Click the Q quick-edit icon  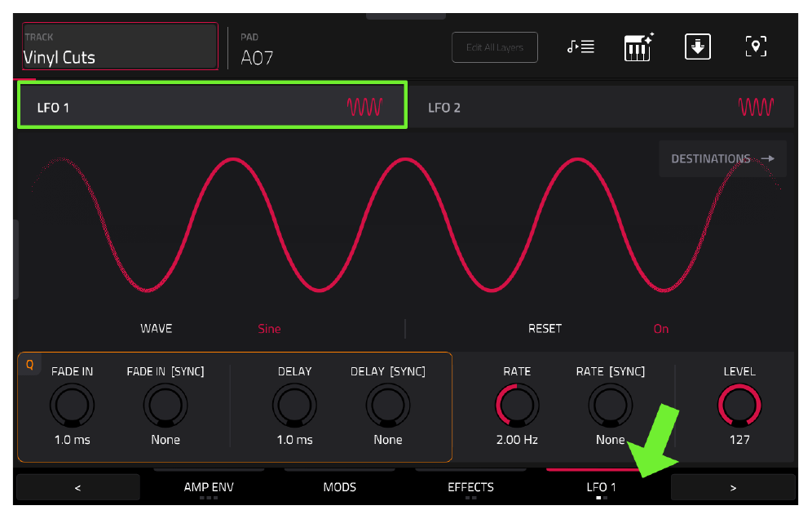(x=29, y=365)
